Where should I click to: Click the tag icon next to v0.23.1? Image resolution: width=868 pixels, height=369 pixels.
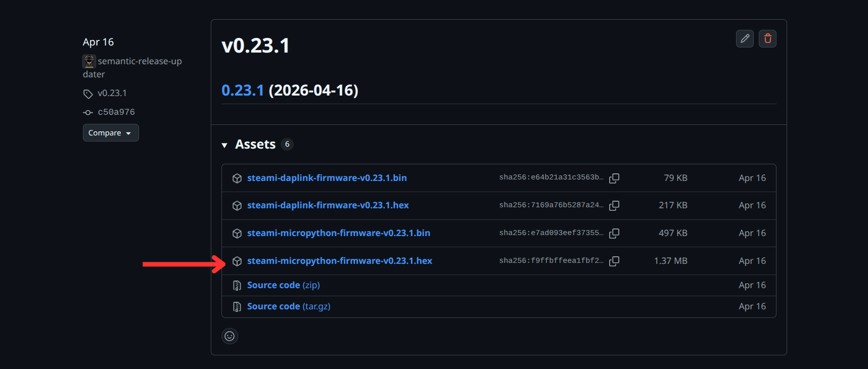pos(88,94)
